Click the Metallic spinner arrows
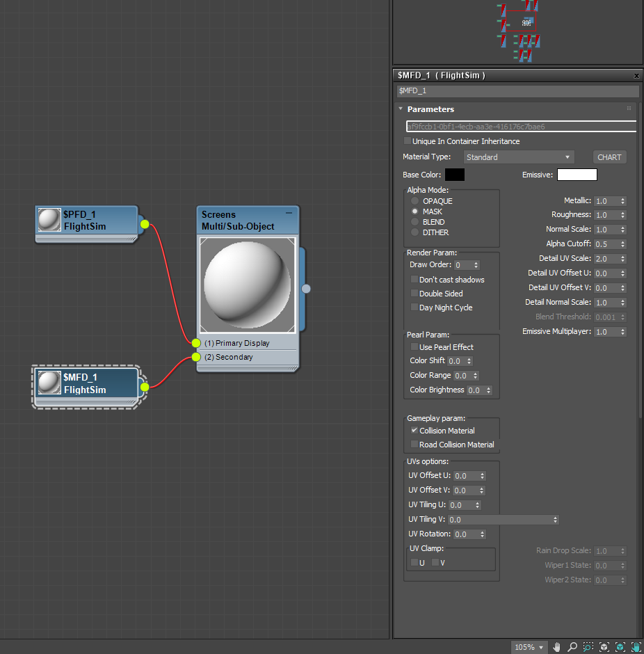This screenshot has height=654, width=644. click(622, 201)
